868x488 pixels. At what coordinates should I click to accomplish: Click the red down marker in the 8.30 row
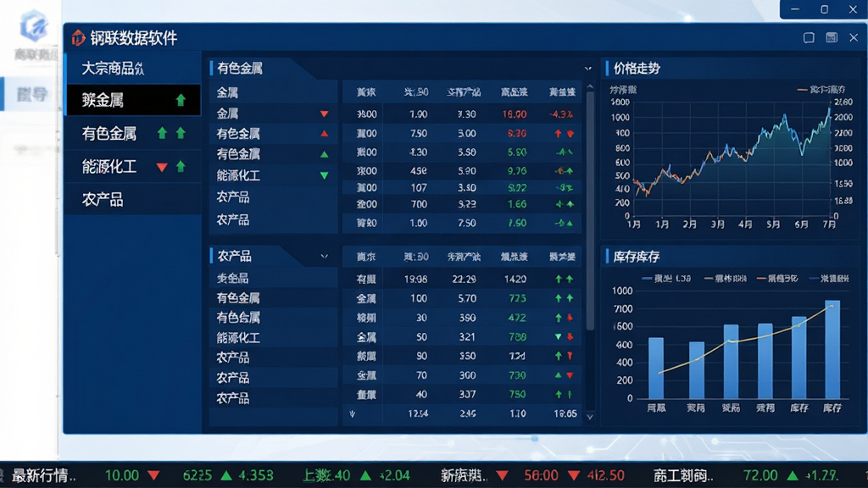point(570,134)
